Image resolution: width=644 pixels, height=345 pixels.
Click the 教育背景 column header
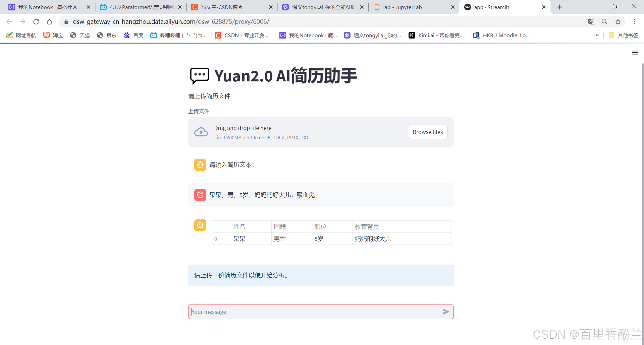tap(402, 227)
